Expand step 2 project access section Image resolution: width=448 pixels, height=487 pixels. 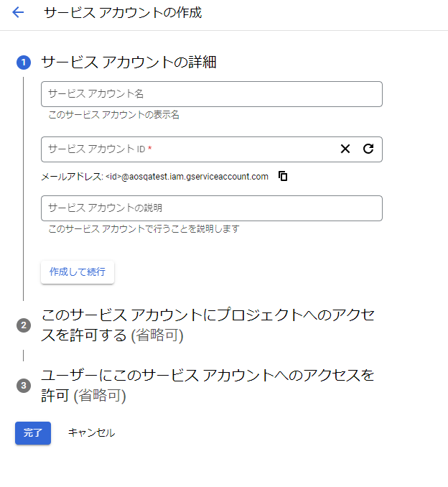[207, 325]
